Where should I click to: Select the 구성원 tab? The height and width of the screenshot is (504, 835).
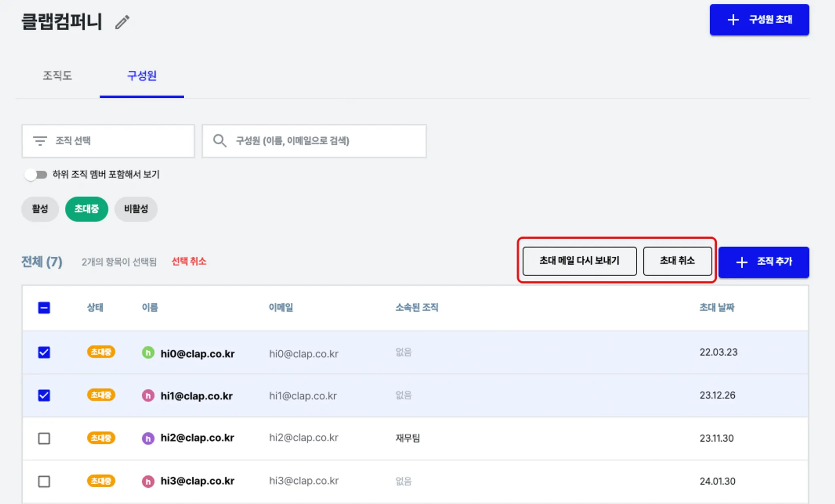pos(141,76)
